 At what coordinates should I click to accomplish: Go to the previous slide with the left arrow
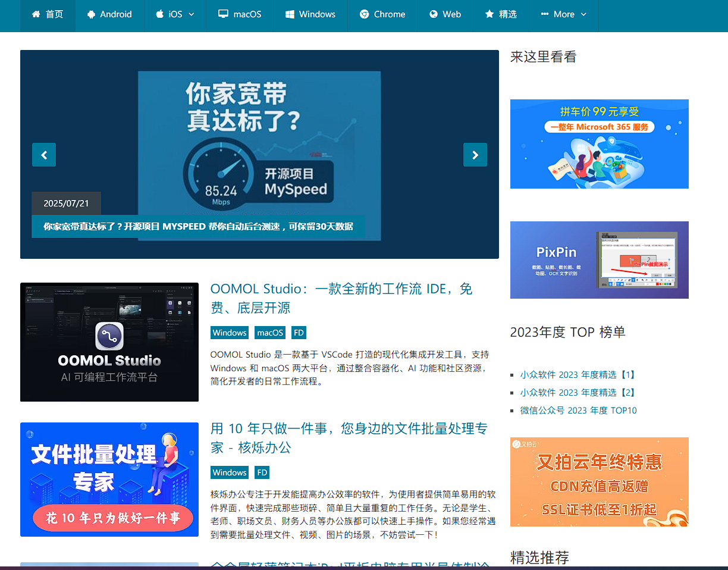pyautogui.click(x=44, y=155)
